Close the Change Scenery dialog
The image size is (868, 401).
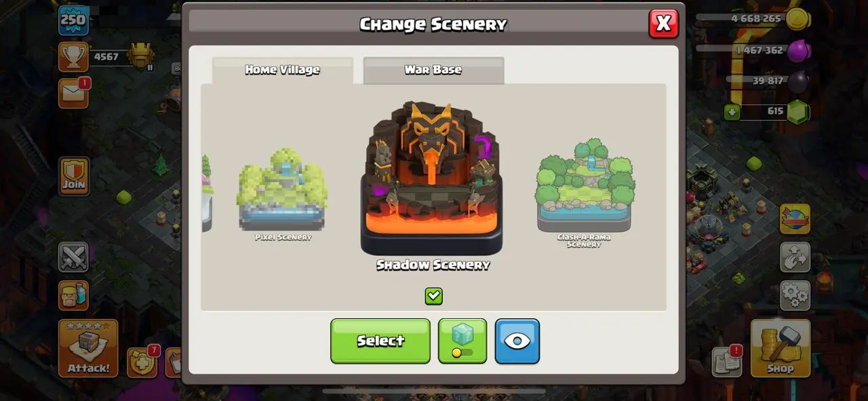(663, 24)
